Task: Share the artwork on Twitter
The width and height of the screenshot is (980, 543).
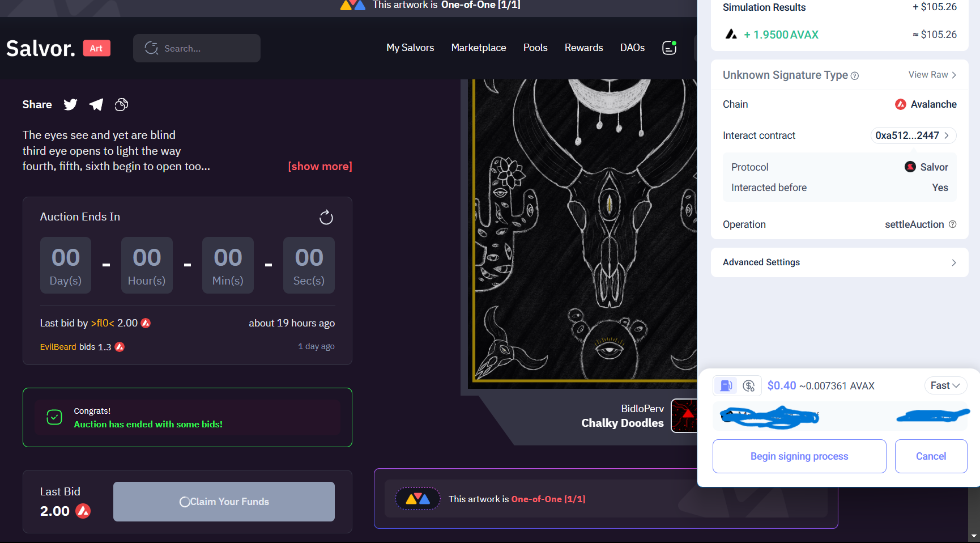Action: [70, 105]
